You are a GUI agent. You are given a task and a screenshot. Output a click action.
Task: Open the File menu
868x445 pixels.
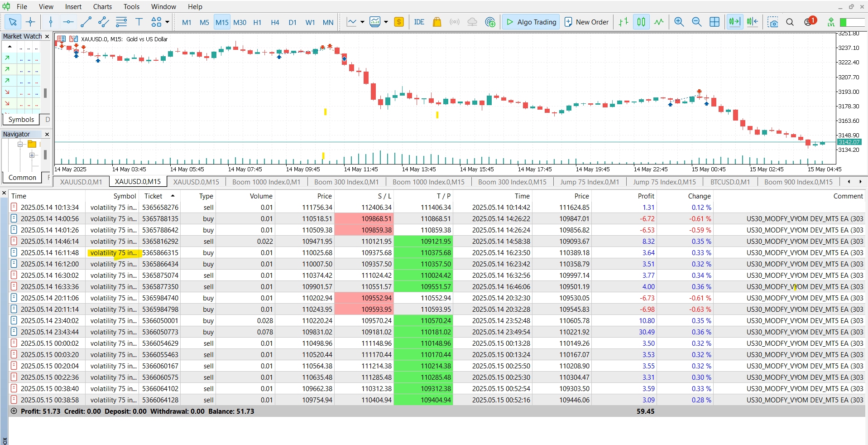point(22,6)
